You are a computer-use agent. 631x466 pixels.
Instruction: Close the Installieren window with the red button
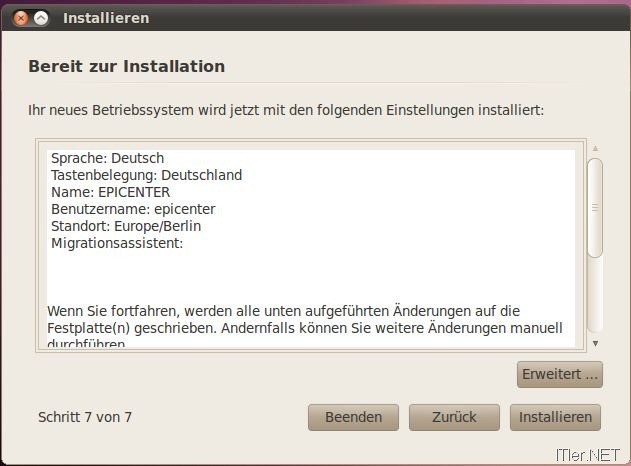tap(21, 18)
